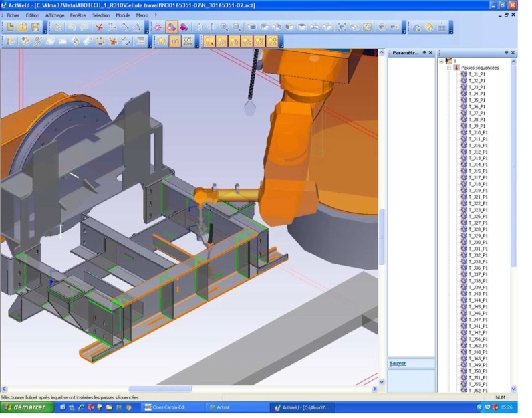Activate the pan move cross-arrows tool

(x=211, y=27)
